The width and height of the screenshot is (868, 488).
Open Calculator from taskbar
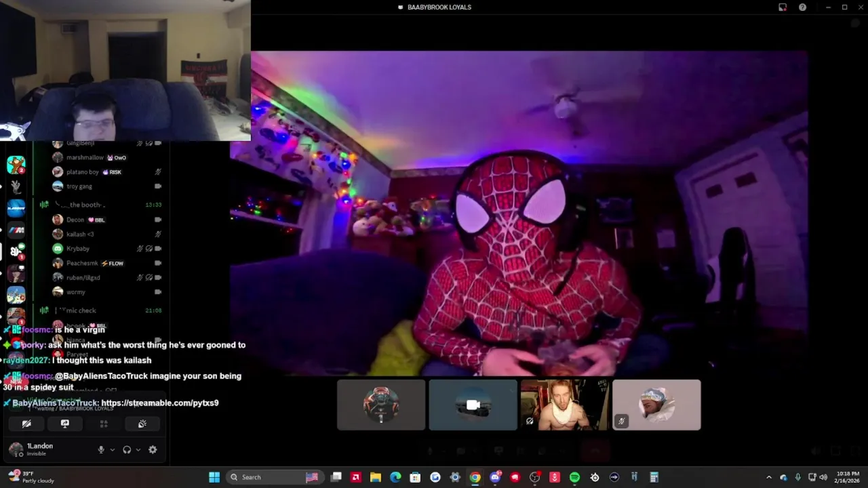pyautogui.click(x=654, y=477)
